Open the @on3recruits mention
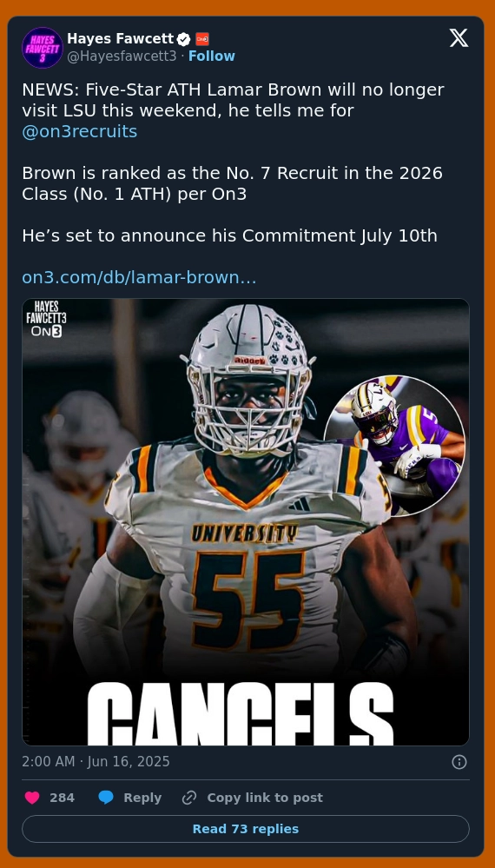 pos(80,132)
